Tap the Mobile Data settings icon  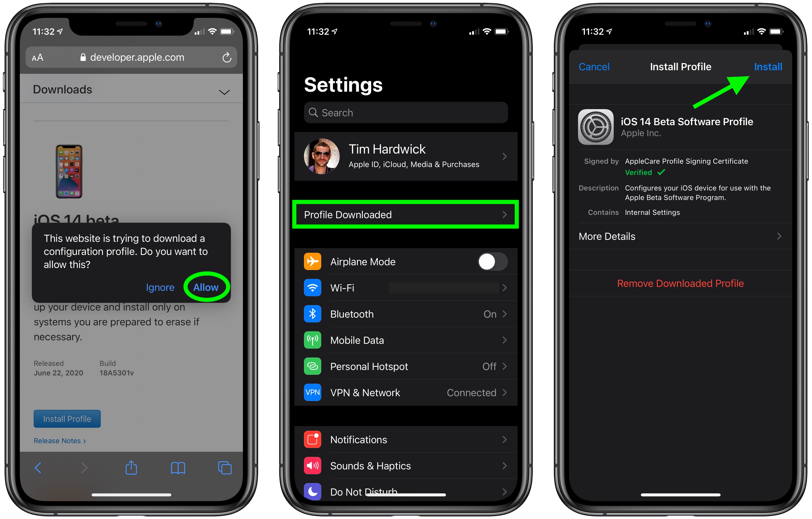pos(314,340)
